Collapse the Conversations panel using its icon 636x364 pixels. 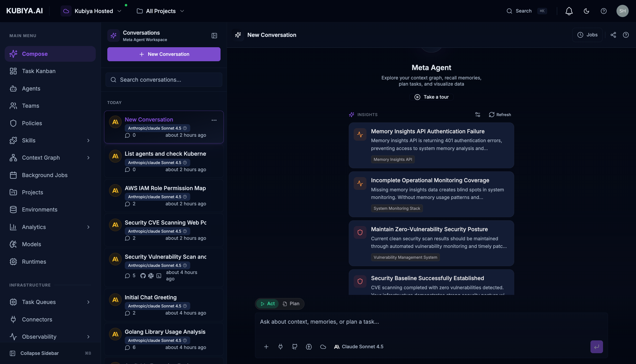pos(214,35)
